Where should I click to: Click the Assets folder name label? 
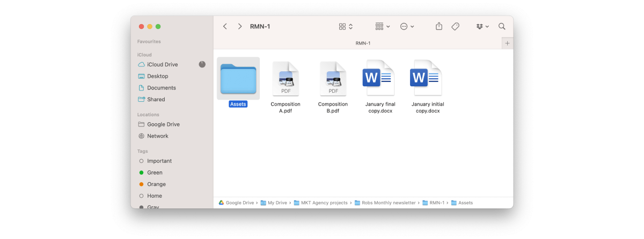coord(238,104)
